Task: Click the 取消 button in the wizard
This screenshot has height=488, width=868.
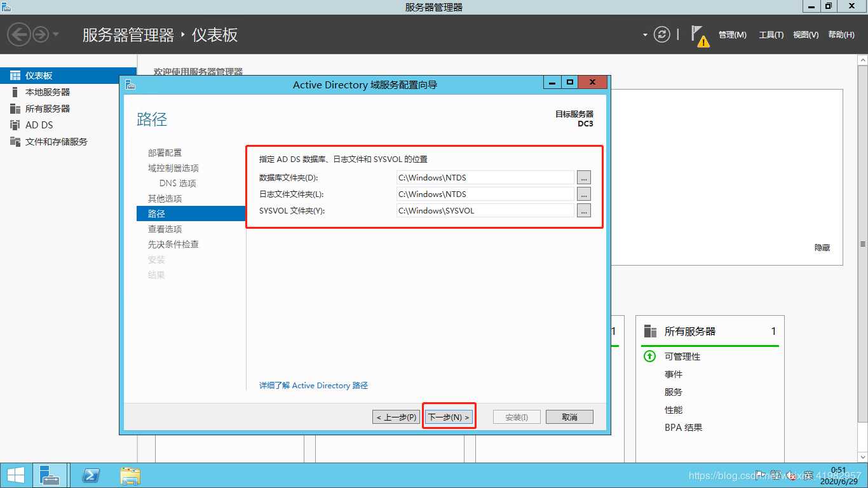Action: (x=570, y=417)
